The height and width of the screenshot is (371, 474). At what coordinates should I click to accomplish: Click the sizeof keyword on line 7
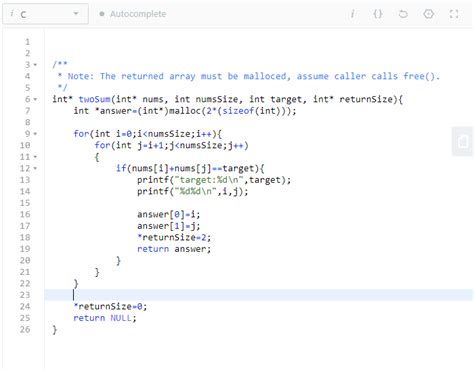point(238,111)
